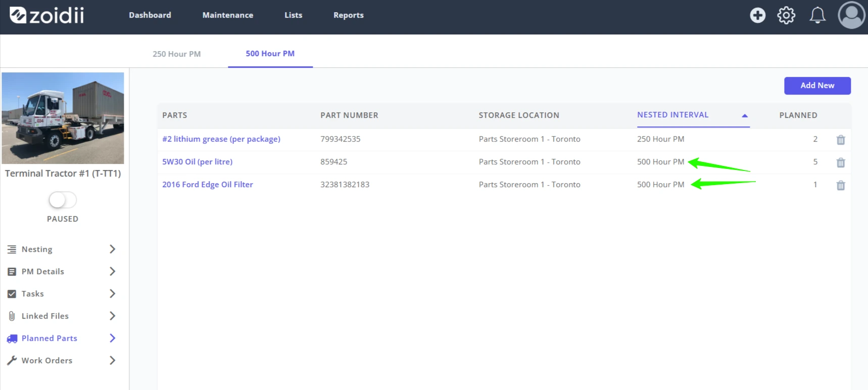Viewport: 868px width, 390px height.
Task: Open the #2 lithium grease part link
Action: (x=221, y=139)
